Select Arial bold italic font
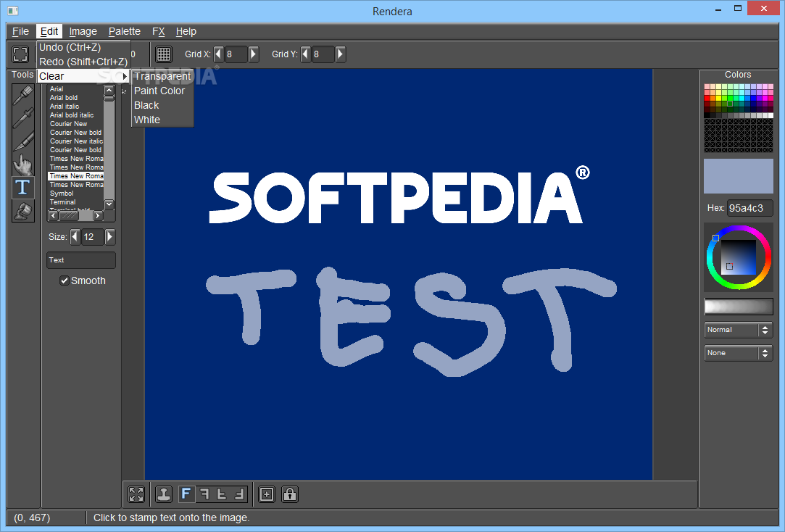785x532 pixels. pos(75,115)
